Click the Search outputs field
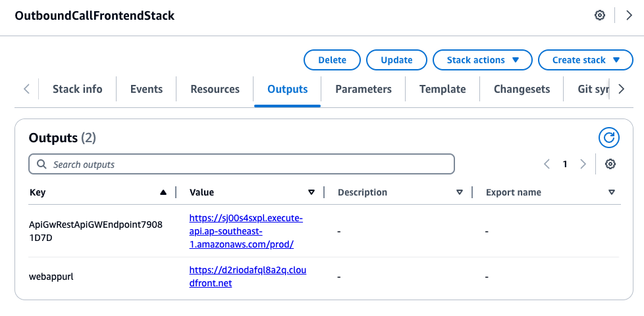Screen dimensions: 644x316 242,164
